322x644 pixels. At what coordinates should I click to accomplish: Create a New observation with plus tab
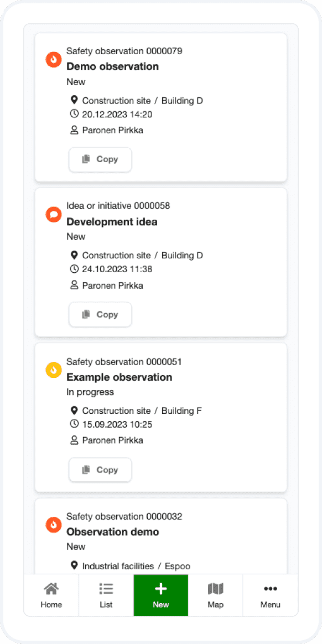[161, 595]
